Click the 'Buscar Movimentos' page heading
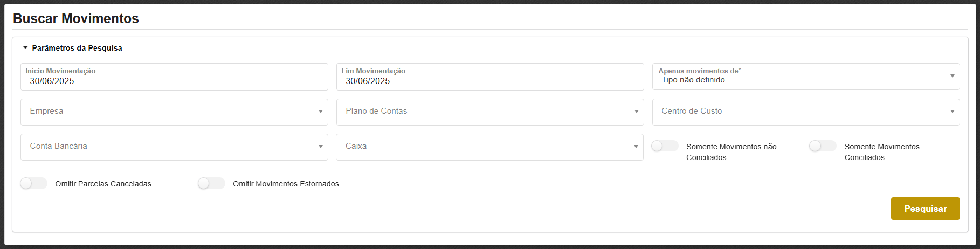Viewport: 980px width, 249px height. pos(76,18)
